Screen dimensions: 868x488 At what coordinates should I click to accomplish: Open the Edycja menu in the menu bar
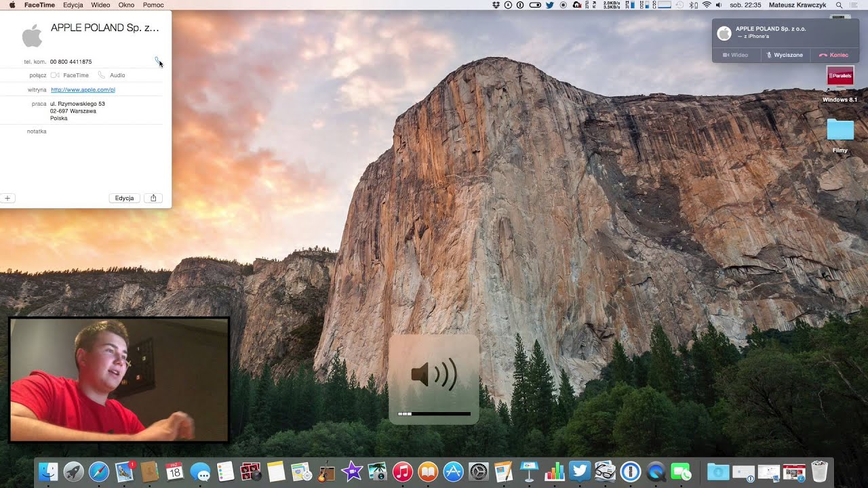73,5
